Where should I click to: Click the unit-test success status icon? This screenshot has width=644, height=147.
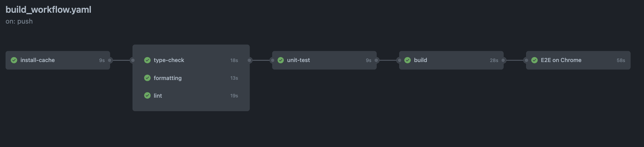[281, 60]
